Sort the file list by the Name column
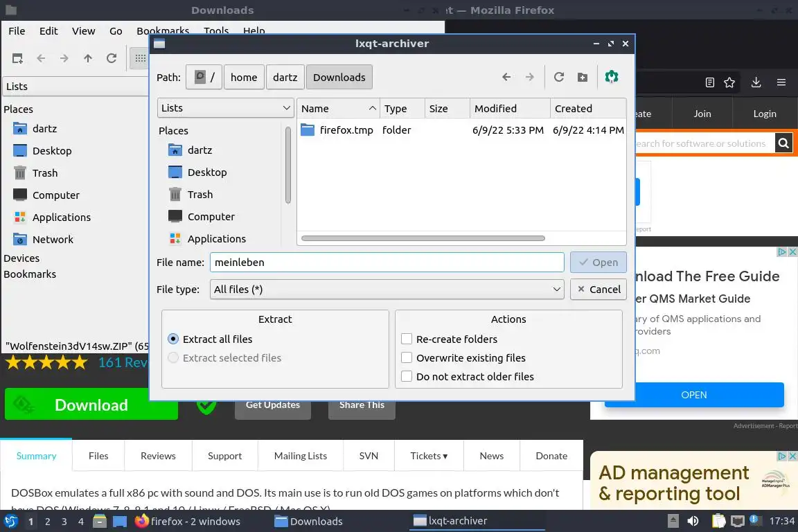This screenshot has width=798, height=532. click(x=338, y=109)
